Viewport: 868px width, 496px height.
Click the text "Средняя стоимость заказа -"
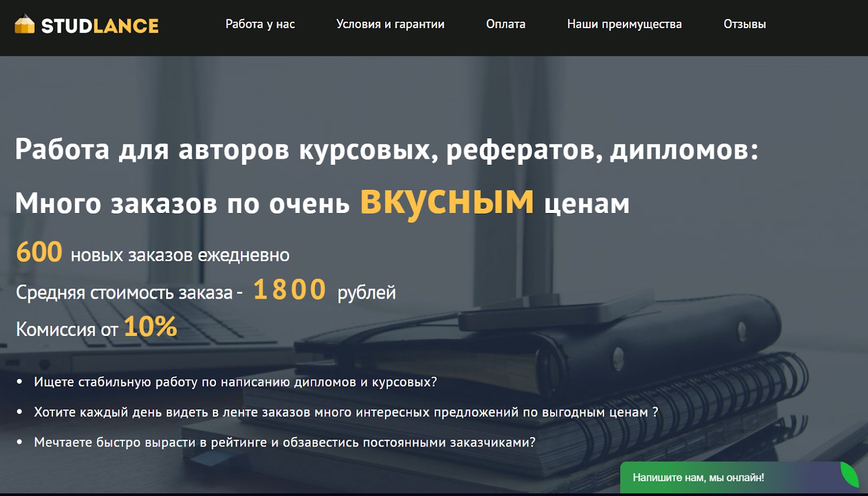[x=129, y=293]
